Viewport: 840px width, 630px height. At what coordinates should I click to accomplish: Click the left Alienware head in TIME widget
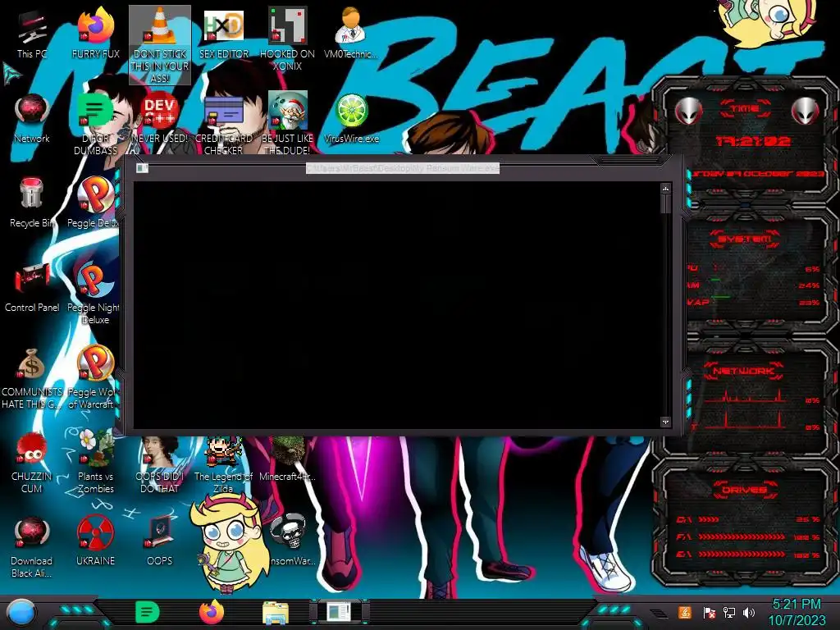click(x=688, y=111)
